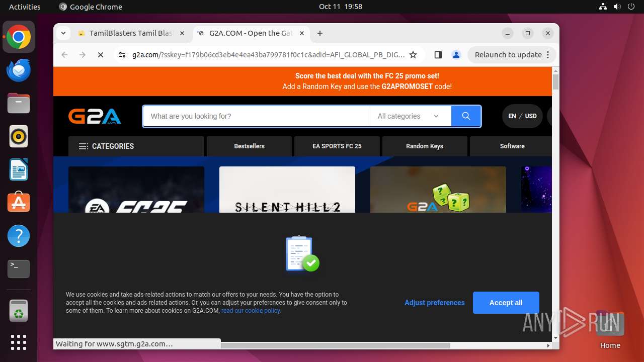Open All categories dropdown

tap(410, 116)
